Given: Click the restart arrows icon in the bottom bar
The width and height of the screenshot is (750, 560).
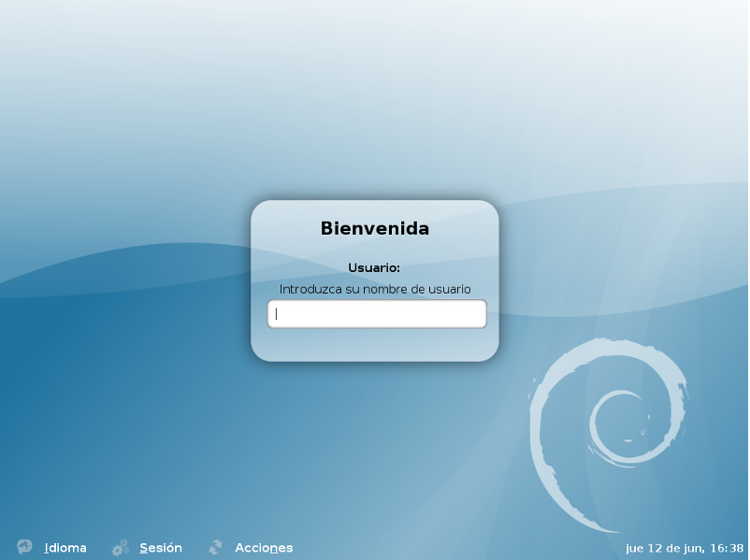Looking at the screenshot, I should click(x=216, y=547).
